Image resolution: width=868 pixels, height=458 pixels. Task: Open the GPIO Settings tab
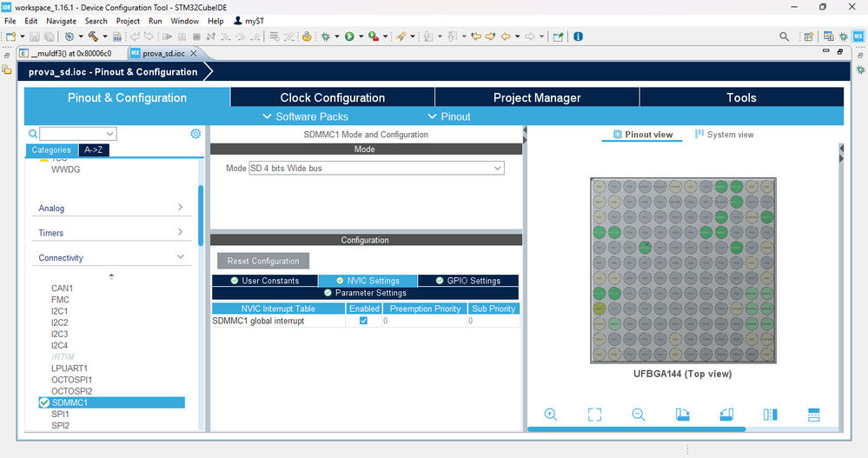(x=468, y=280)
